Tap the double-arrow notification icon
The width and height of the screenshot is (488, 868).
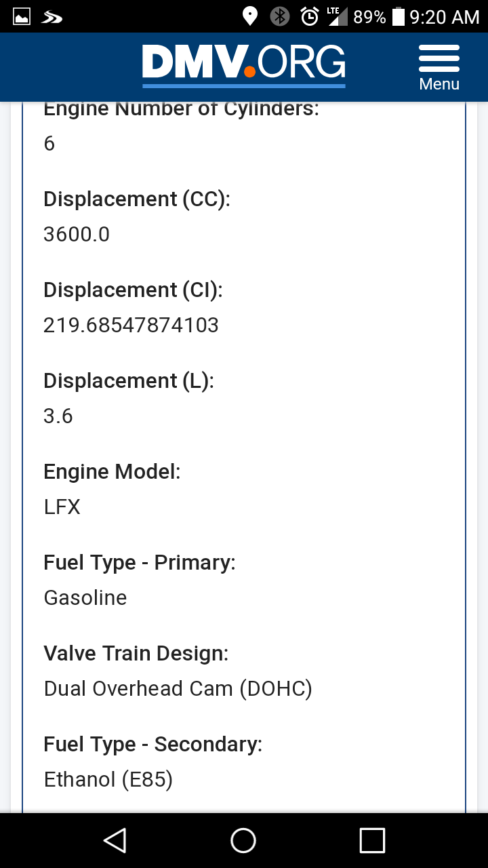52,17
